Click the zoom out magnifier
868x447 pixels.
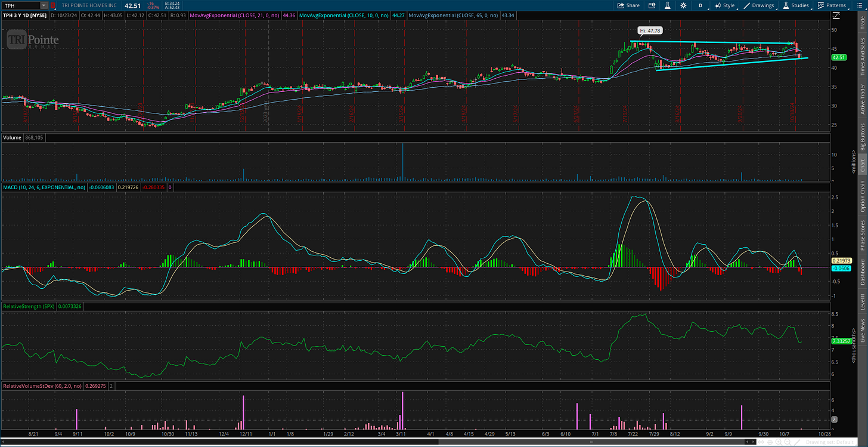pos(788,442)
